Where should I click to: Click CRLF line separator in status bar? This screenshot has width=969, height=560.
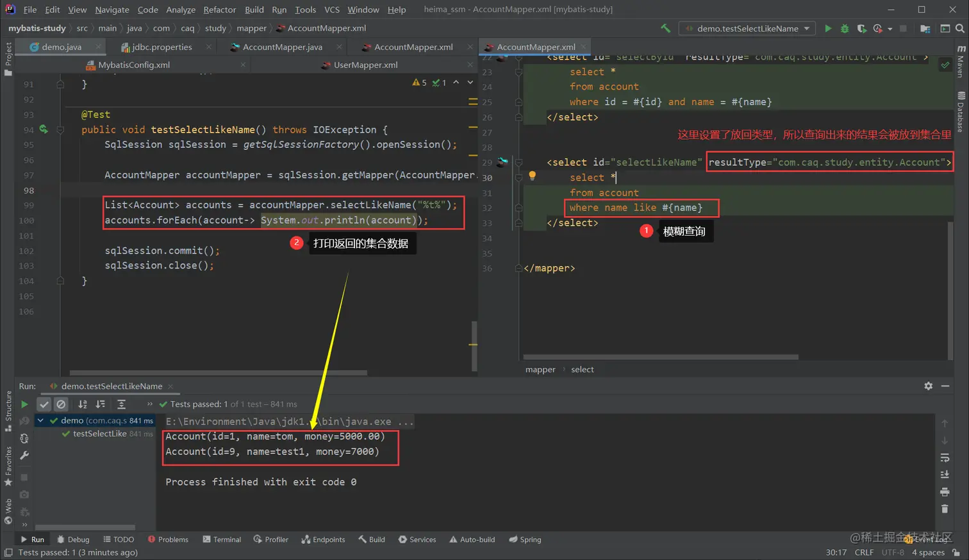[864, 552]
